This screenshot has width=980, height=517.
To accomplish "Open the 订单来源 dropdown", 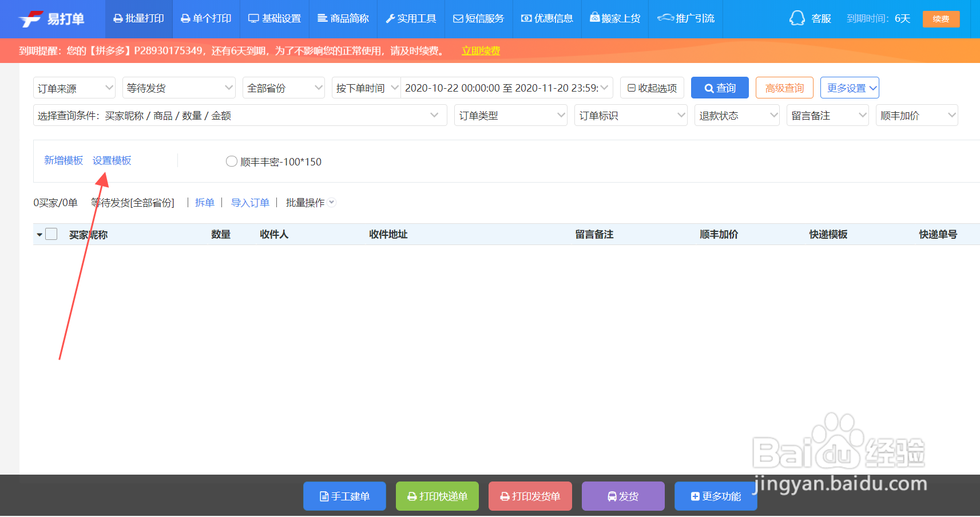I will point(74,88).
